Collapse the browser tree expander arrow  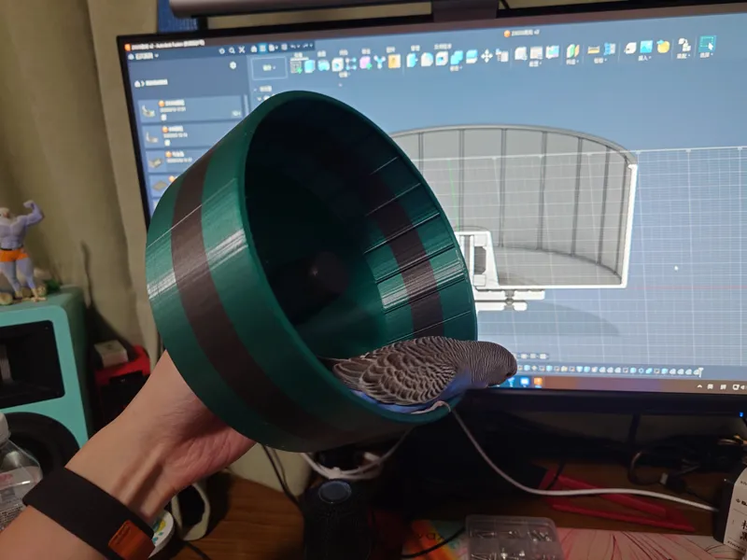point(255,89)
